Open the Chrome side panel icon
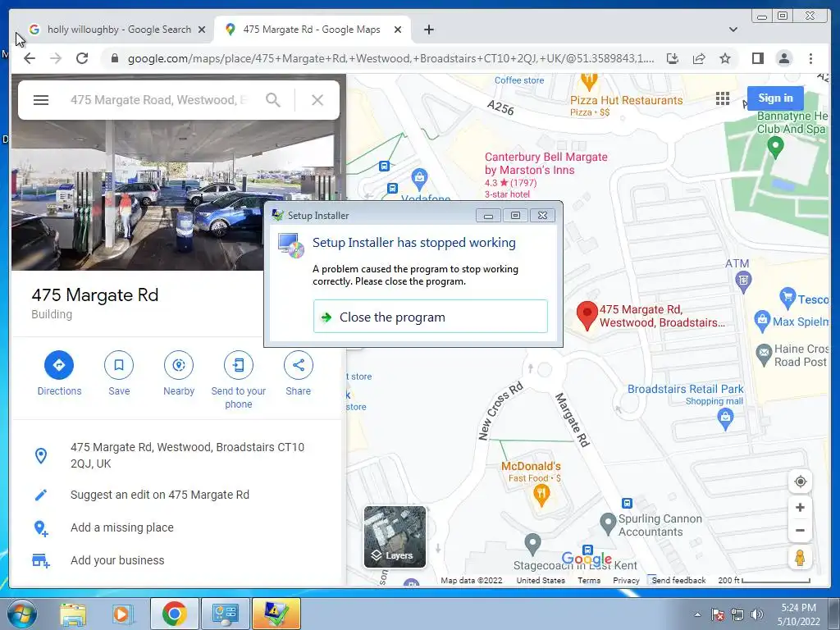 [x=757, y=58]
